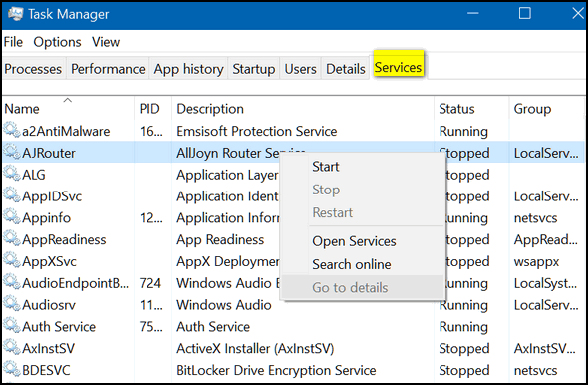This screenshot has height=385, width=588.
Task: Minimize the Task Manager window
Action: click(x=473, y=14)
